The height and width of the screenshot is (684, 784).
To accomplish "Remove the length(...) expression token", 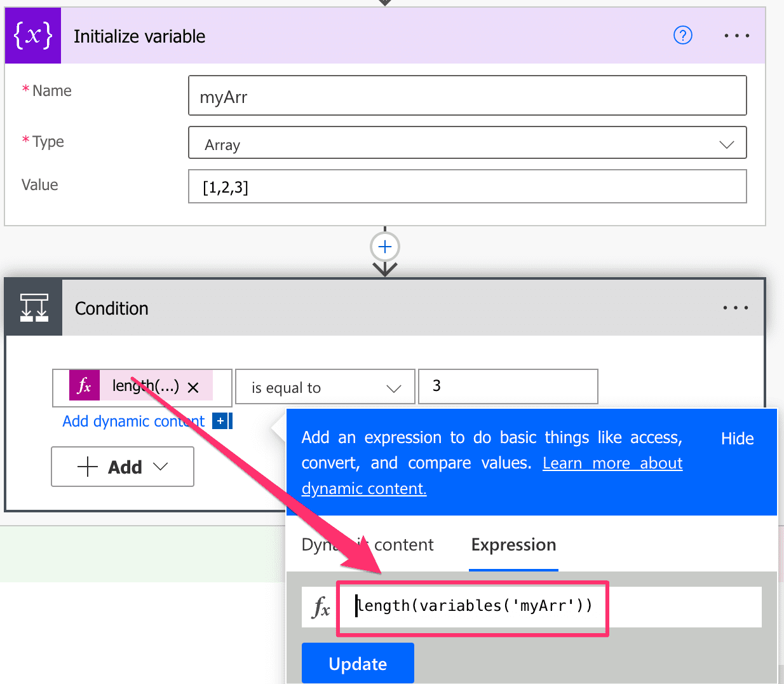I will (x=194, y=387).
